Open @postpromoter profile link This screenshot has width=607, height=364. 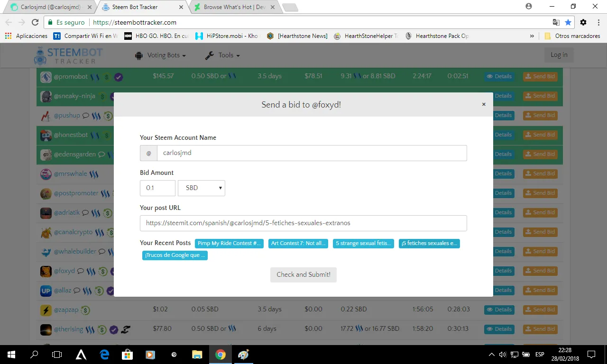click(76, 193)
